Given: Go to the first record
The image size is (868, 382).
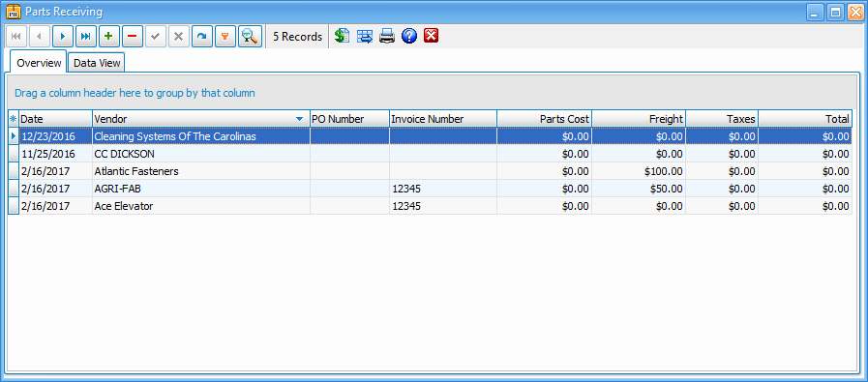Looking at the screenshot, I should click(x=16, y=37).
